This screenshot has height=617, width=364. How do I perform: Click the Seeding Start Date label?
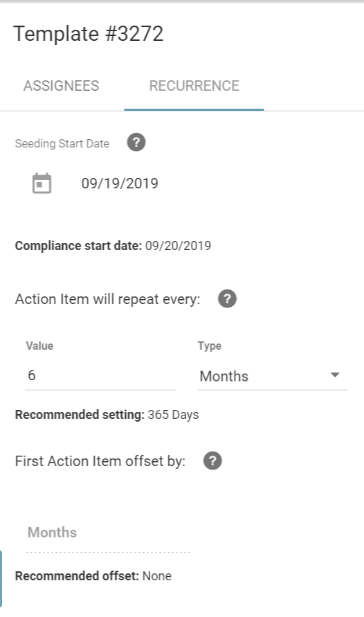coord(62,143)
